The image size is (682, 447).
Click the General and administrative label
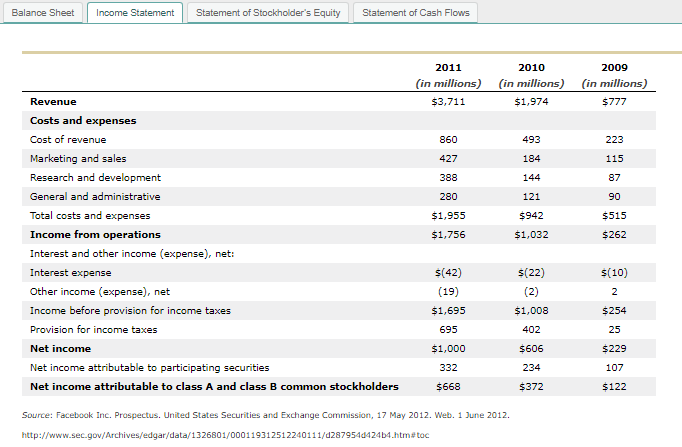pyautogui.click(x=95, y=197)
